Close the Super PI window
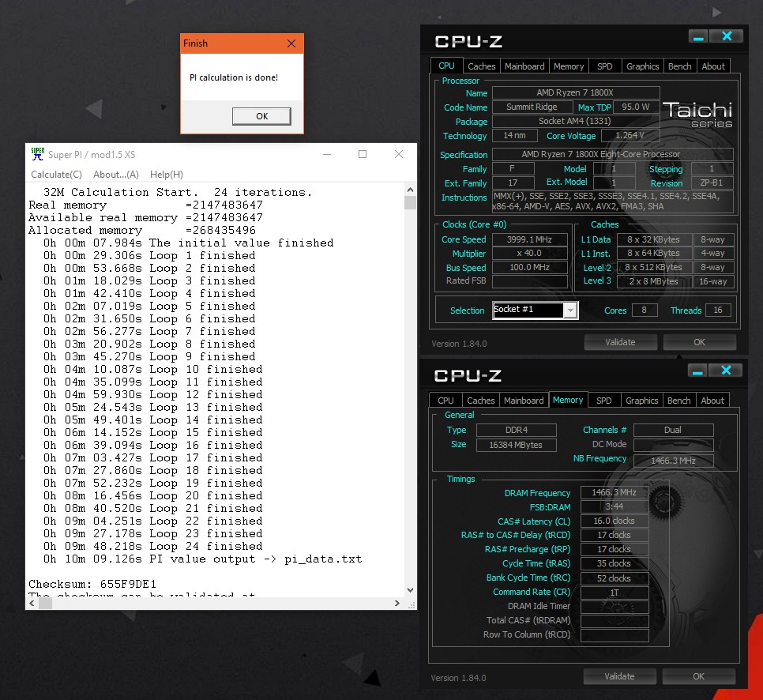763x700 pixels. click(x=399, y=154)
